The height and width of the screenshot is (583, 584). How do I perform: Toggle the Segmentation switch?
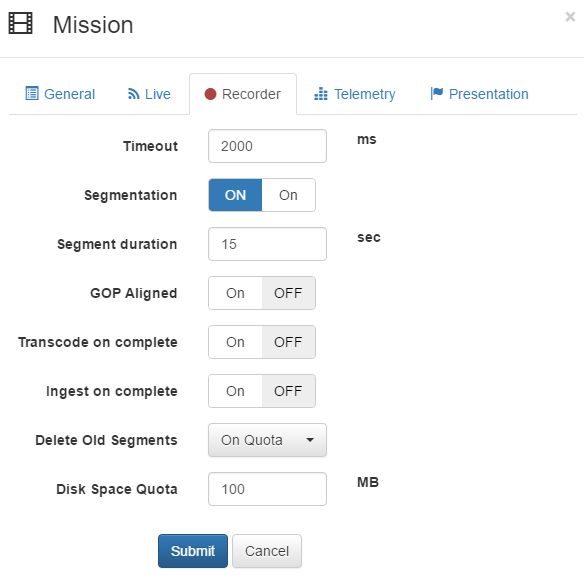(x=262, y=195)
